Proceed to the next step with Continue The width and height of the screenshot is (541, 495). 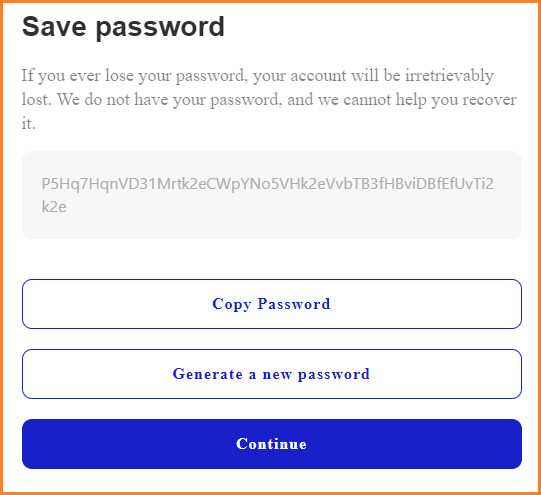tap(272, 444)
